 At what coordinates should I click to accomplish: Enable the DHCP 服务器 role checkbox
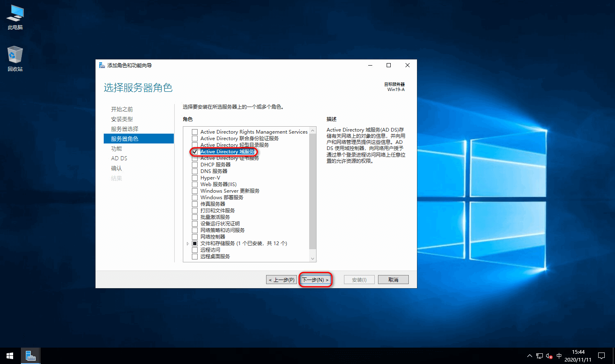[x=195, y=165]
